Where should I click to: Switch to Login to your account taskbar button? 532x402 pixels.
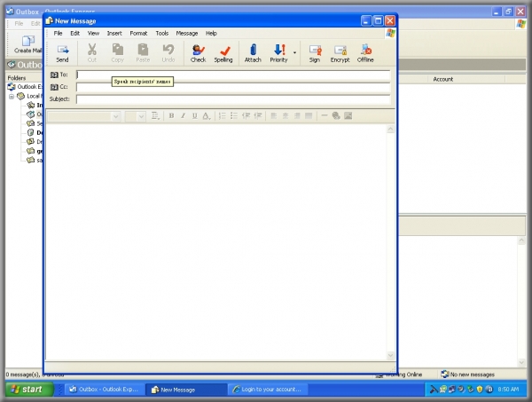coord(268,390)
